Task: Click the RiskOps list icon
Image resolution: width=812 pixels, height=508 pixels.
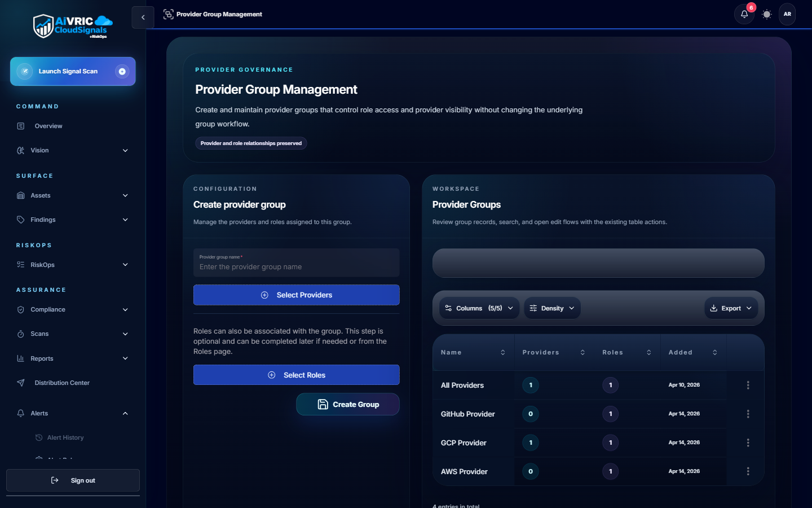Action: coord(21,265)
